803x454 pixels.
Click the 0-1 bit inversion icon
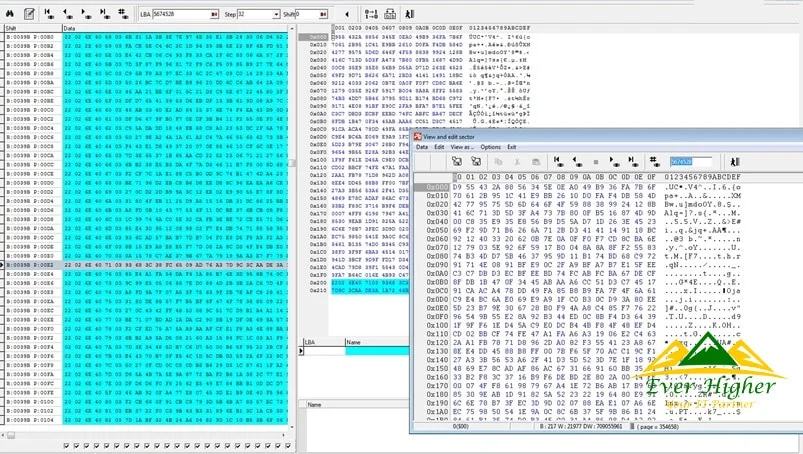(x=371, y=14)
